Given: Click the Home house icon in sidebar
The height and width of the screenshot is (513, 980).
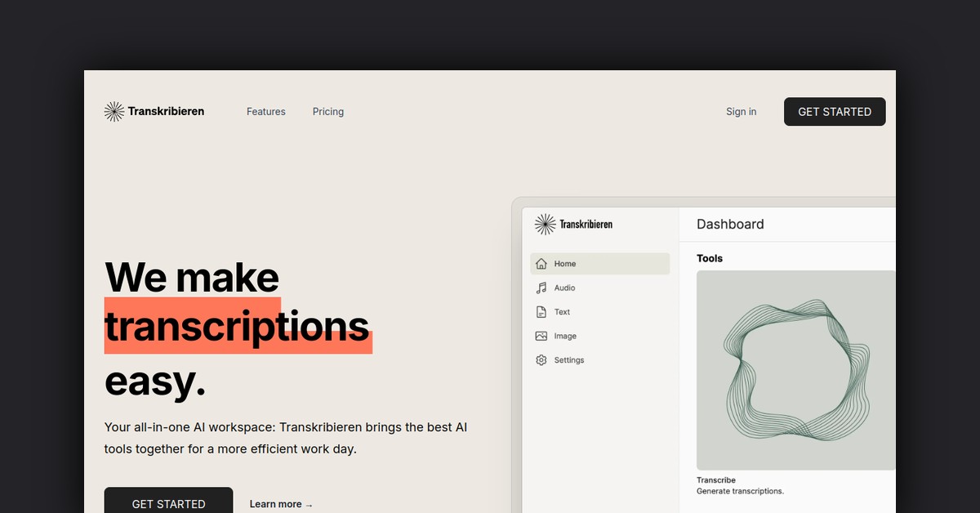Looking at the screenshot, I should (541, 264).
